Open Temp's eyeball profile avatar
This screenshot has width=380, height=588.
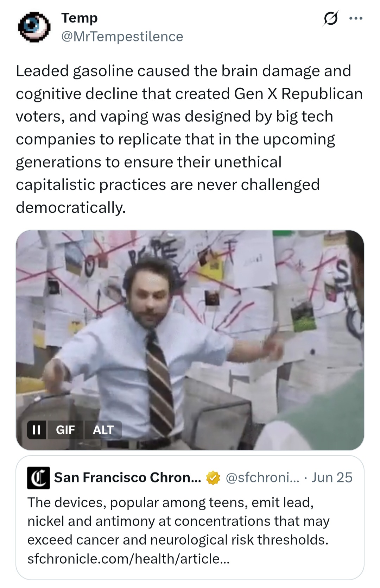pyautogui.click(x=34, y=27)
